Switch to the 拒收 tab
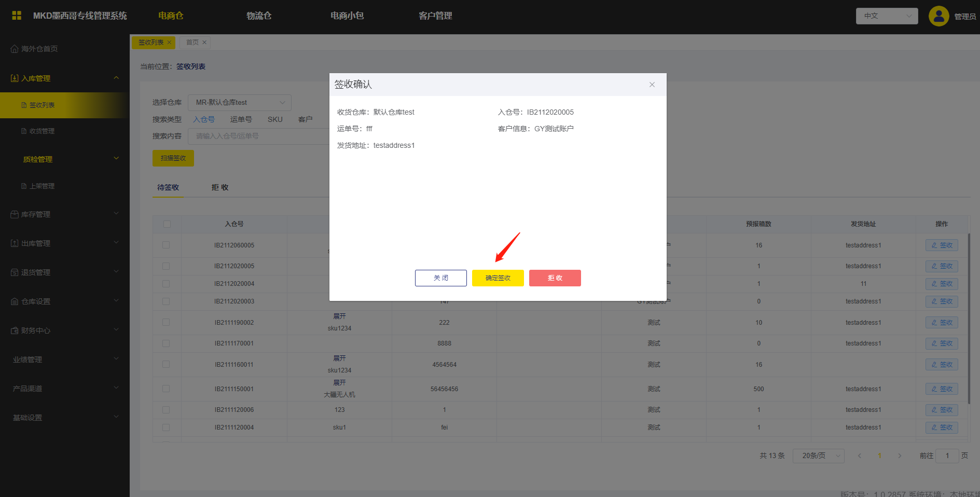Screen dimensions: 980x497 [220, 187]
